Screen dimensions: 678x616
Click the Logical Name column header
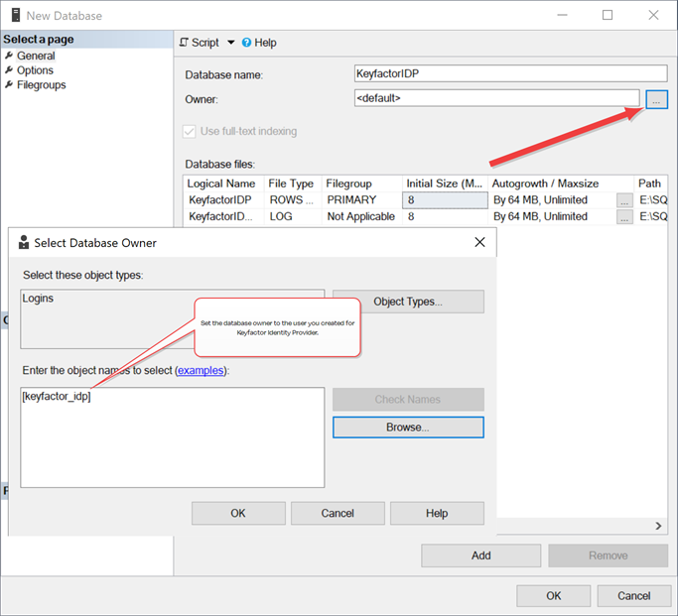(x=223, y=184)
